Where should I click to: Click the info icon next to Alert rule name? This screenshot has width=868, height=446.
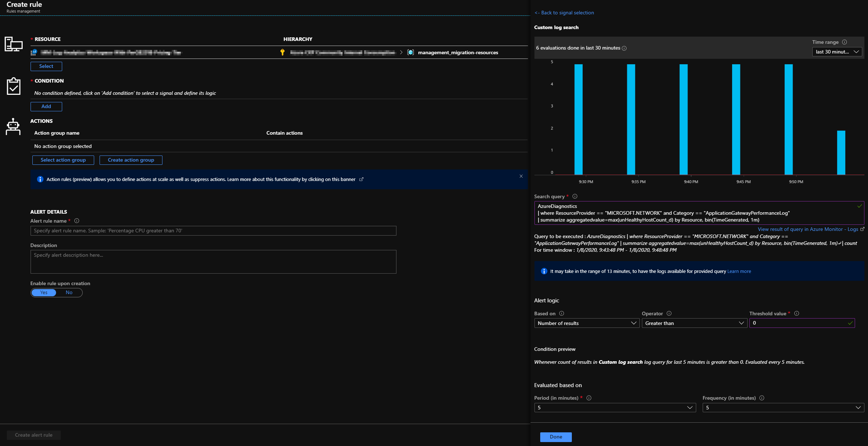point(77,221)
